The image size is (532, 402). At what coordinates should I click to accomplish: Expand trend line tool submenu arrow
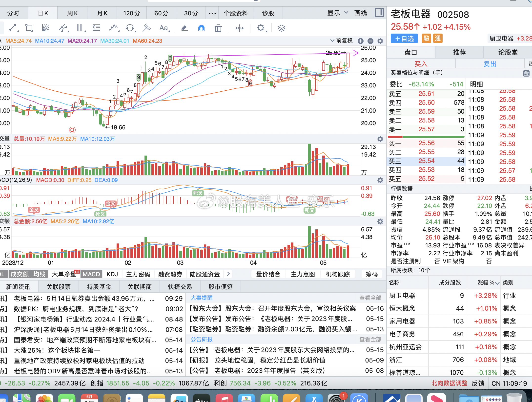[18, 31]
